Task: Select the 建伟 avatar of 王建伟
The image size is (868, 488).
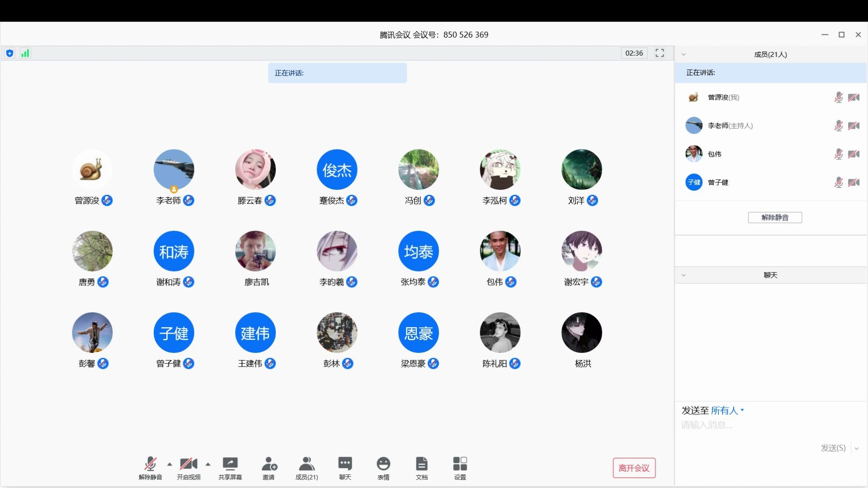Action: [x=255, y=333]
